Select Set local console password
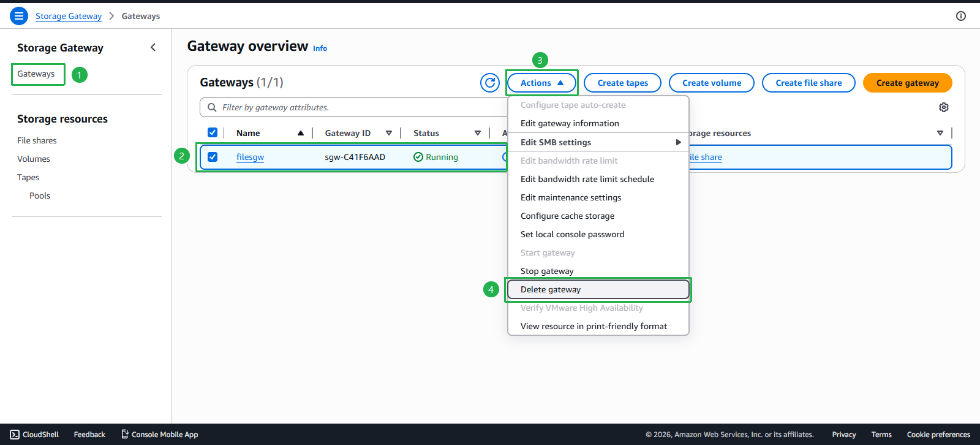The width and height of the screenshot is (980, 445). click(598, 234)
